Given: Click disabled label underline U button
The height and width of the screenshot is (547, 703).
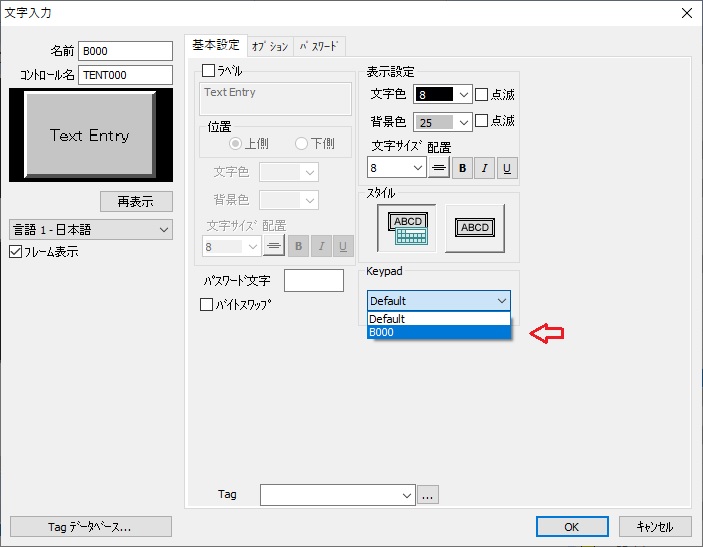Looking at the screenshot, I should pos(343,246).
